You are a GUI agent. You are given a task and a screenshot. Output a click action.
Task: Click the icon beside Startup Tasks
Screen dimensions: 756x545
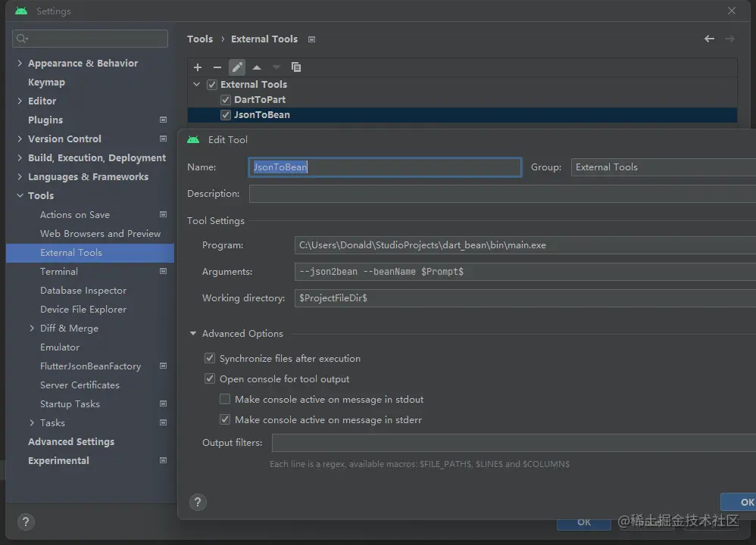[163, 403]
